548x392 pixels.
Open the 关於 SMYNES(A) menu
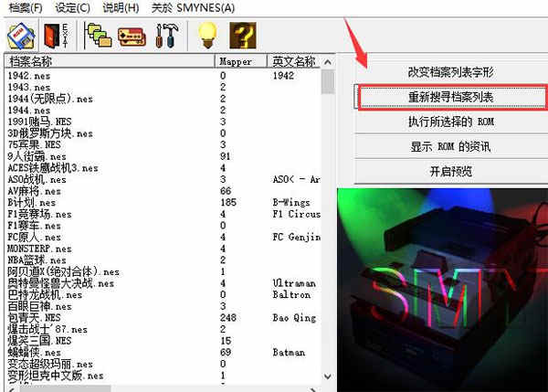tap(193, 7)
